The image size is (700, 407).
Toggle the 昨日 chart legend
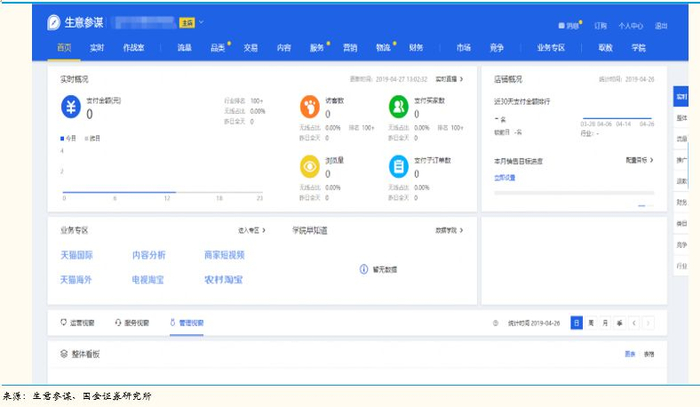[92, 138]
